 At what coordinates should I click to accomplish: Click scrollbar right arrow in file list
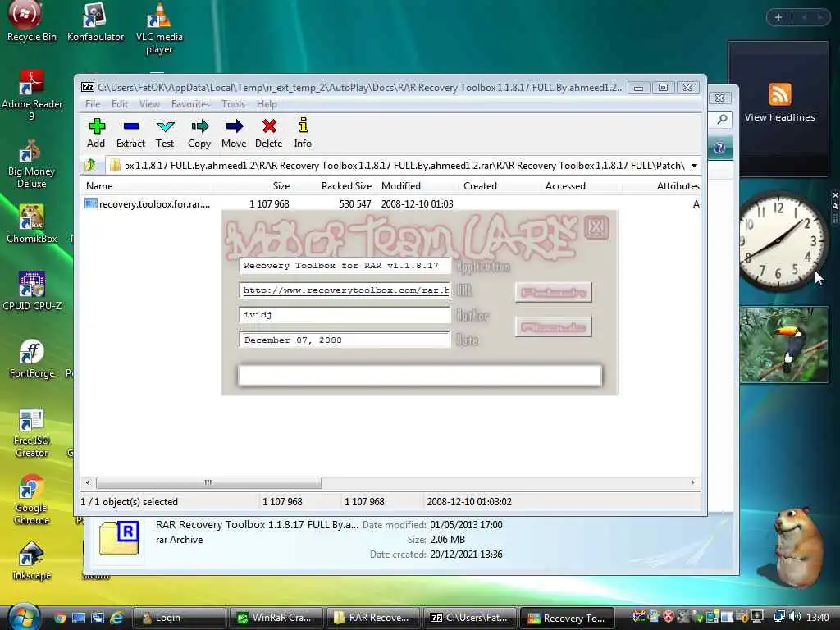(692, 482)
